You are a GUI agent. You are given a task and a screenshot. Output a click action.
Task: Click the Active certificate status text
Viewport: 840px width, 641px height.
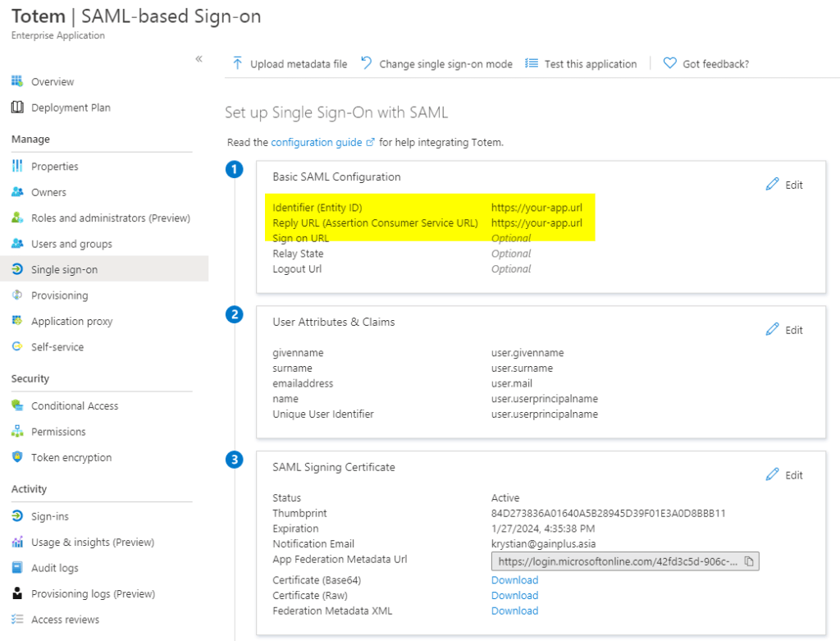coord(505,498)
